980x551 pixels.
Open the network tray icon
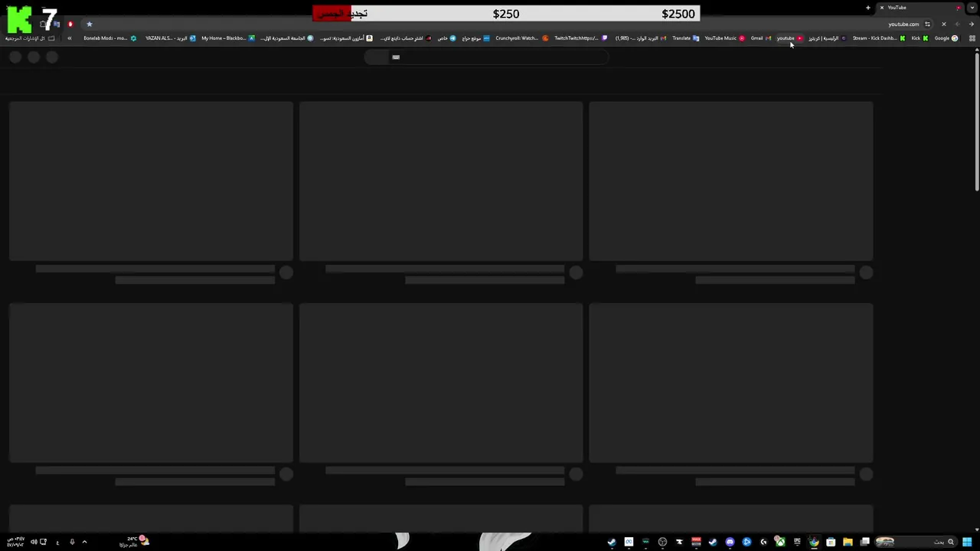(x=44, y=542)
